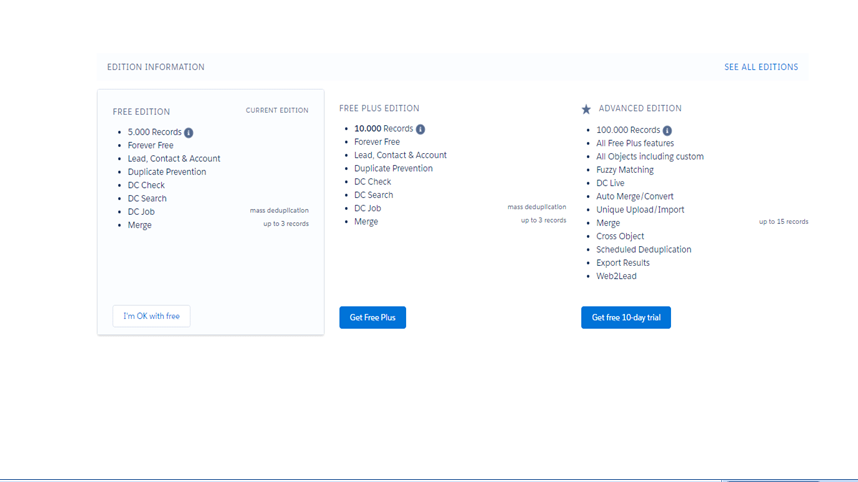Select the Free Plus Edition heading
This screenshot has width=858, height=482.
point(379,108)
